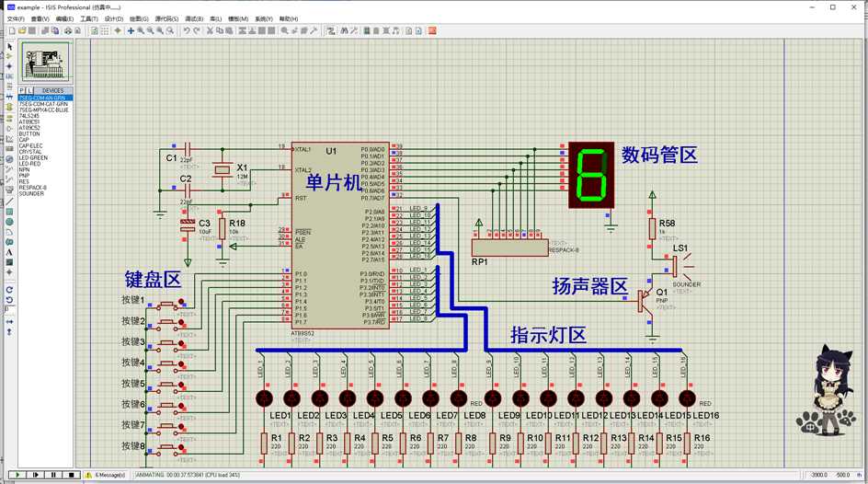Open the 工具(T) menu
Screen dimensions: 868x484
pos(88,18)
